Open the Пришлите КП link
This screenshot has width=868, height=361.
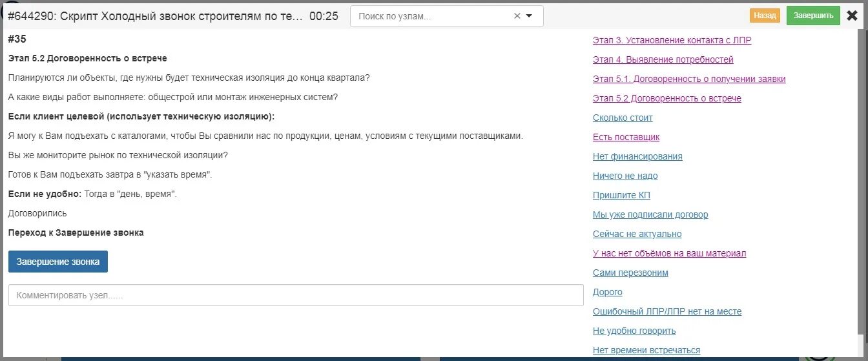click(x=621, y=195)
